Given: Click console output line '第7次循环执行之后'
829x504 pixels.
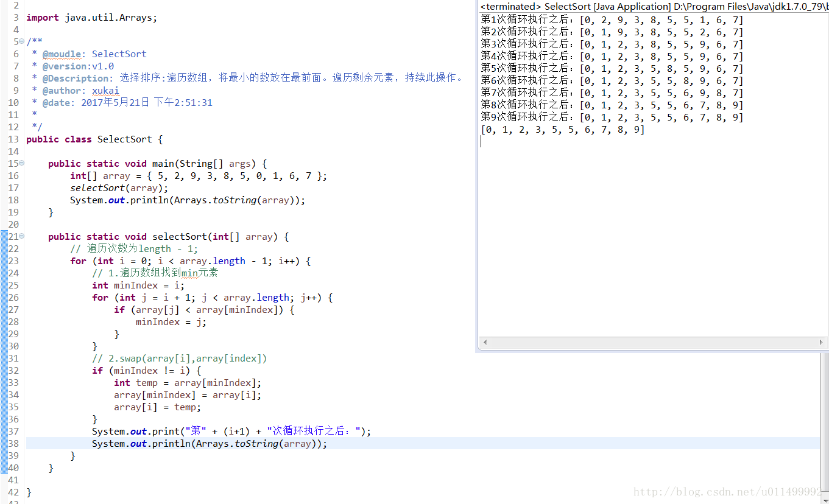Looking at the screenshot, I should tap(612, 93).
